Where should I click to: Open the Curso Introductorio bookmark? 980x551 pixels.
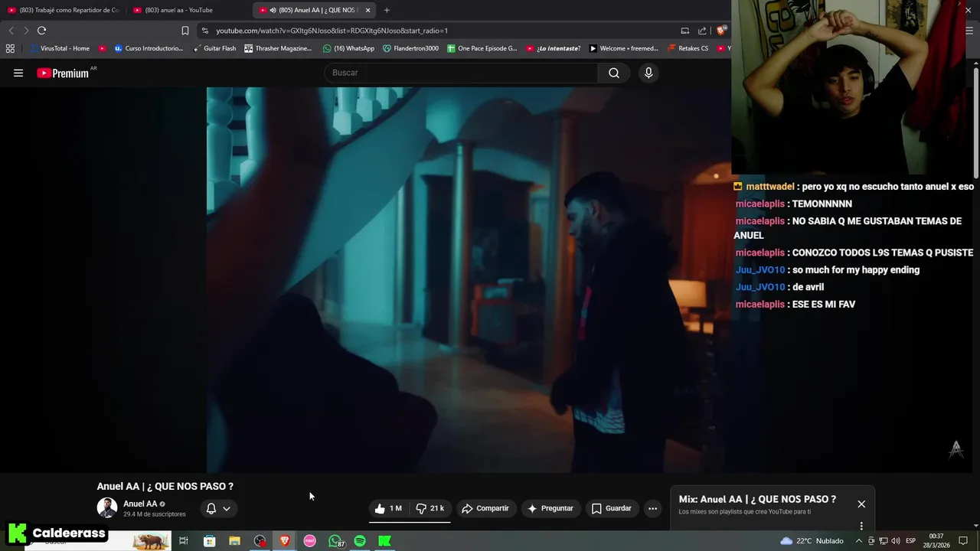coord(149,48)
